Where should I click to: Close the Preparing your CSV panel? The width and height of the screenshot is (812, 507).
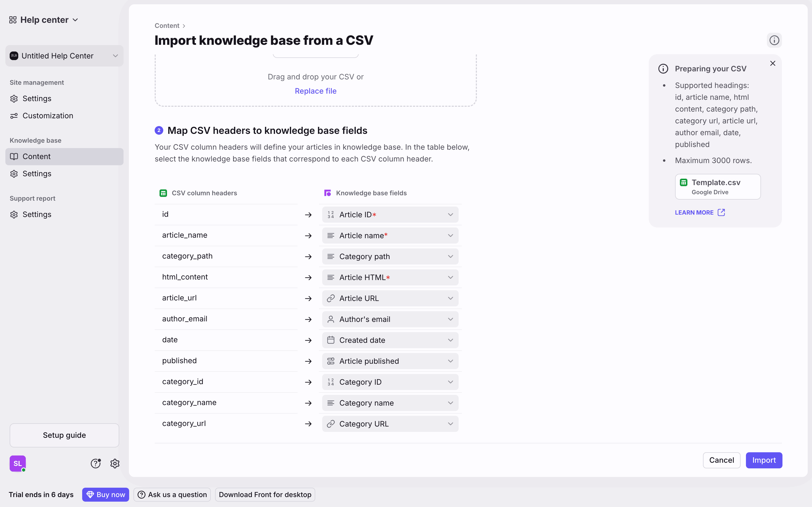(773, 63)
